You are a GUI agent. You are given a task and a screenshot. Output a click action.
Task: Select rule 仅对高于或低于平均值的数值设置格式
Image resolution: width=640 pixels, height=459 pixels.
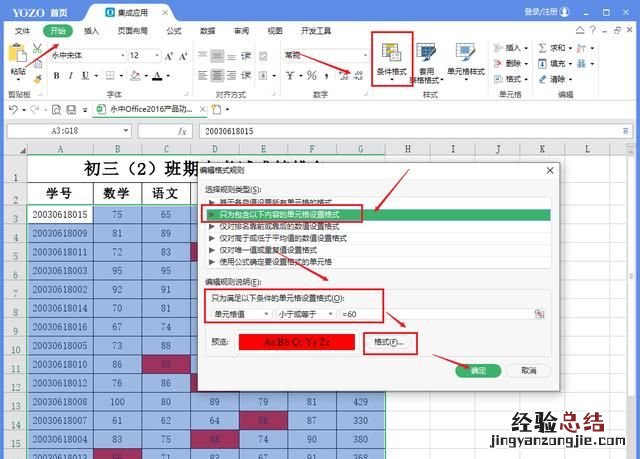[380, 238]
